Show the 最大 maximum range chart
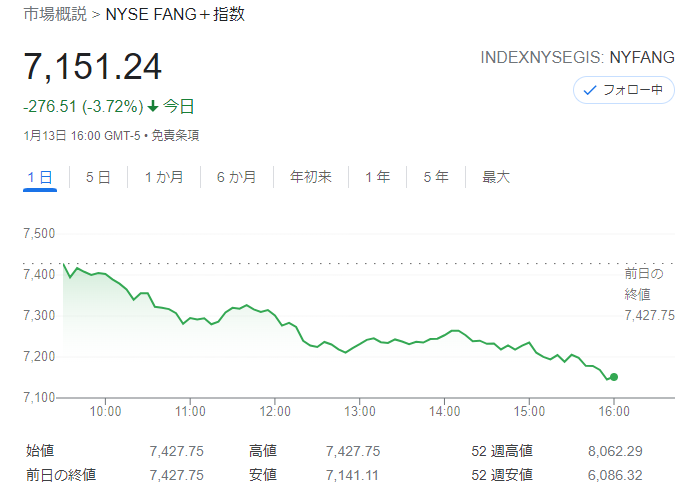 [496, 177]
